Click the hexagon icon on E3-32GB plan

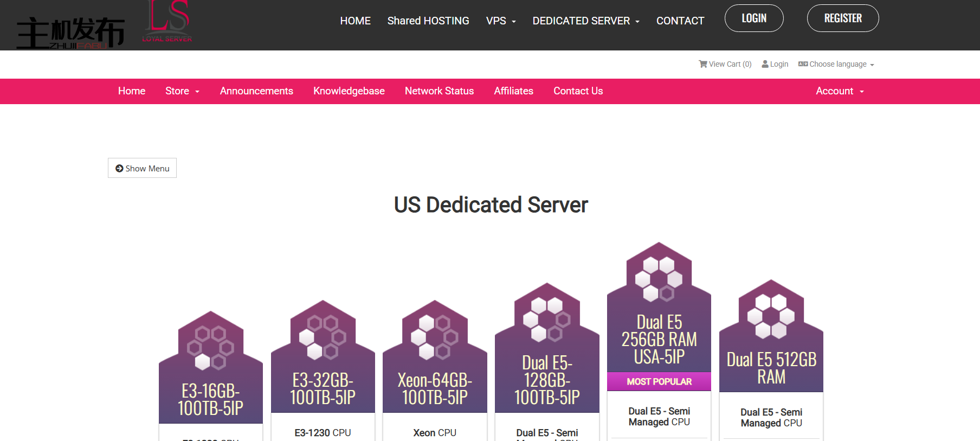[323, 337]
